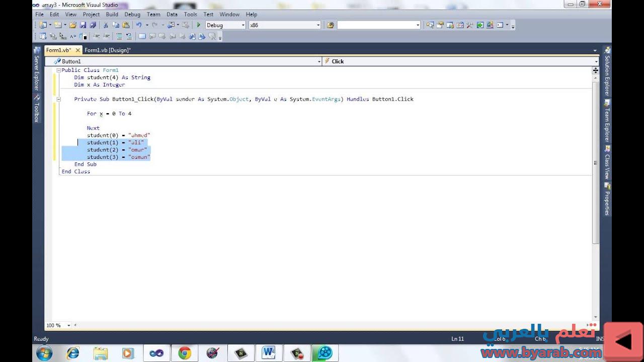Switch to the Form1.vb [Design] tab
This screenshot has width=644, height=362.
(107, 50)
